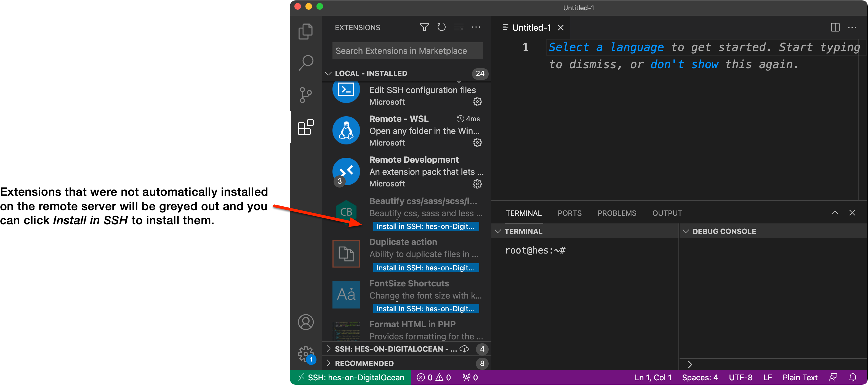Click the 'don't show' link
The height and width of the screenshot is (385, 868).
pyautogui.click(x=684, y=64)
